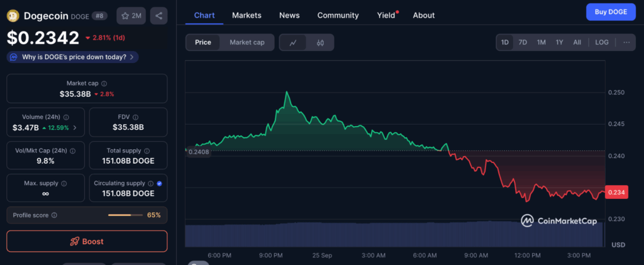Image resolution: width=644 pixels, height=265 pixels.
Task: Click the Max. supply info icon
Action: [x=65, y=183]
